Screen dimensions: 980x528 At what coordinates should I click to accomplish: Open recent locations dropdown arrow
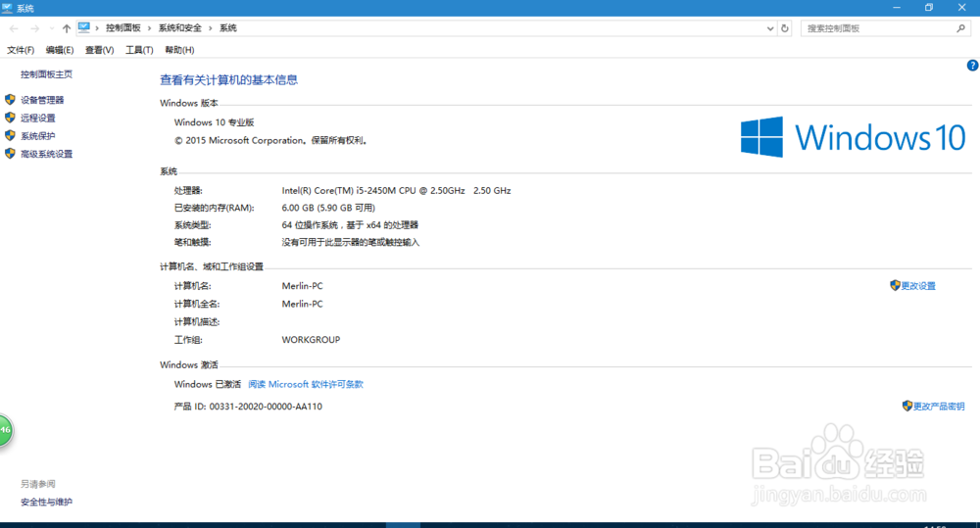(51, 28)
